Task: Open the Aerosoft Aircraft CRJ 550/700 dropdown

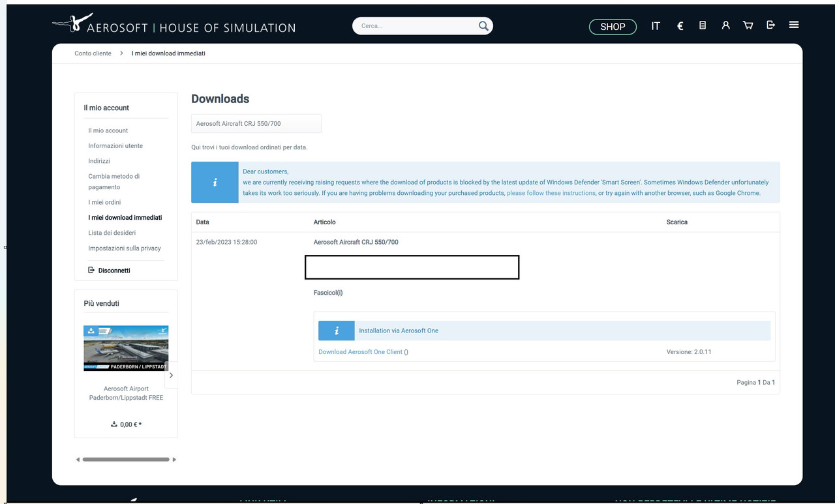Action: pyautogui.click(x=256, y=123)
